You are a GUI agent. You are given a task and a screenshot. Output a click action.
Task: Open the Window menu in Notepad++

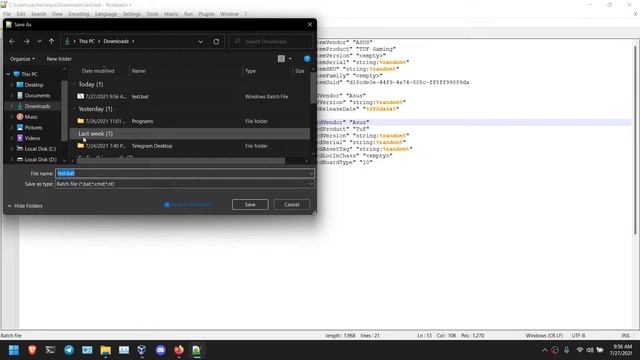pyautogui.click(x=229, y=14)
